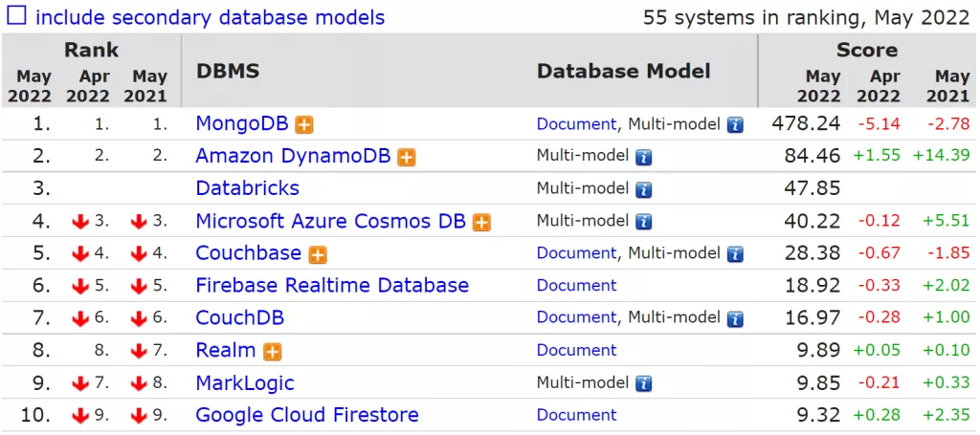
Task: Click the Document link in the Couchbase row
Action: coord(576,253)
